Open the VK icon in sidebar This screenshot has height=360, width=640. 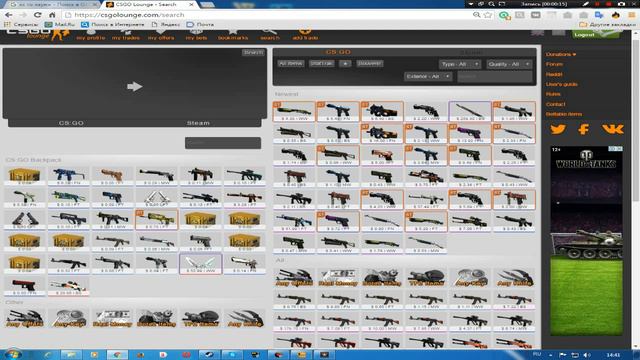click(613, 129)
